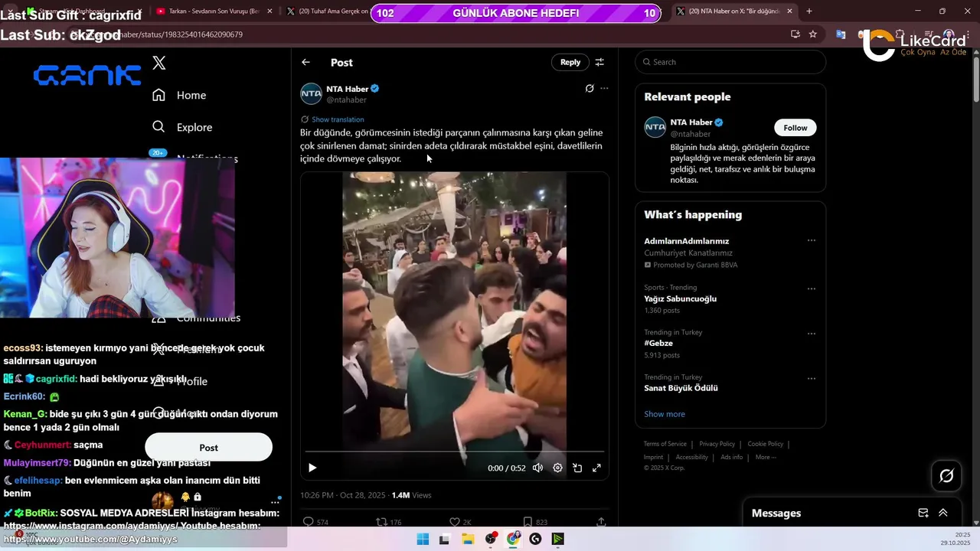The image size is (980, 551).
Task: Click the 1.4M Views count
Action: click(x=411, y=495)
